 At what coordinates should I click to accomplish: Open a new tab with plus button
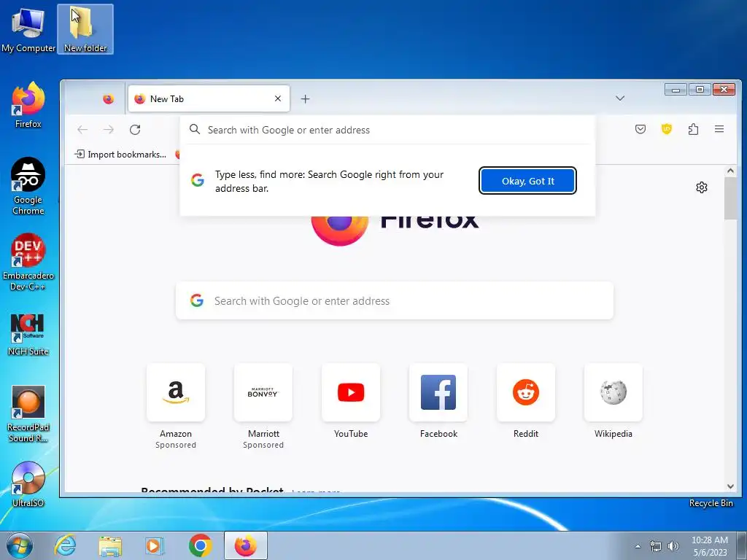click(306, 98)
